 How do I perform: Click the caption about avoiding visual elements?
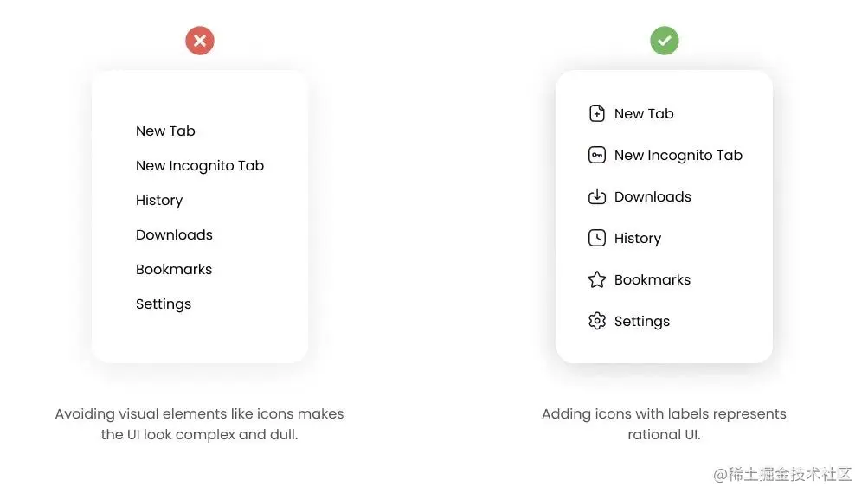point(200,424)
